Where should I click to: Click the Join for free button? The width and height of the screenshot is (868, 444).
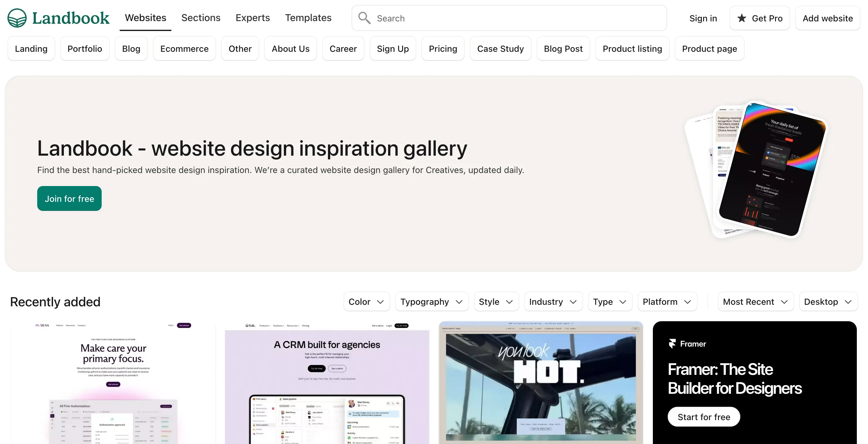pyautogui.click(x=69, y=198)
